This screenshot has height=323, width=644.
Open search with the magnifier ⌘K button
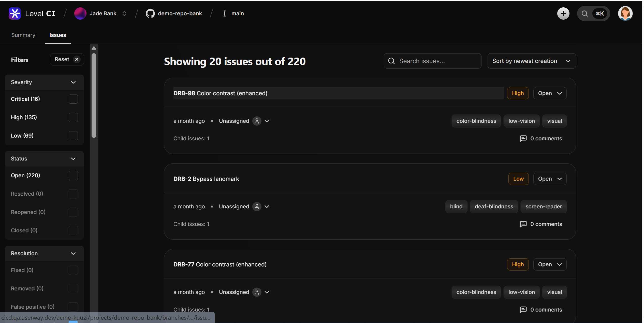tap(593, 14)
